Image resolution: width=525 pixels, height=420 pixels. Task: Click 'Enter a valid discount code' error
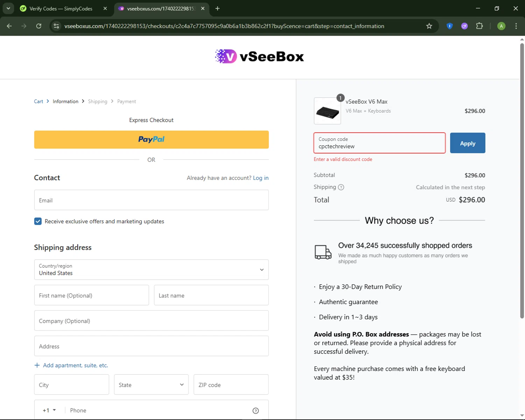point(343,159)
